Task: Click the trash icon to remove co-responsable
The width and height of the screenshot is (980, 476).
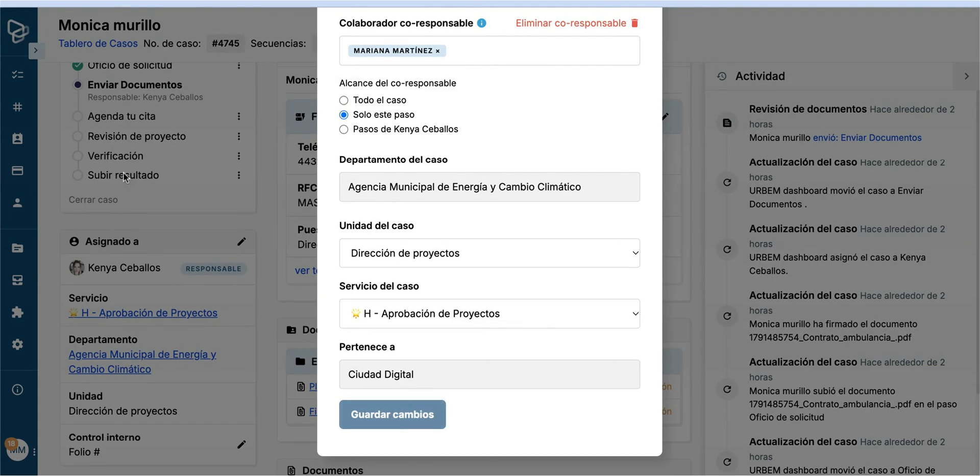Action: click(634, 23)
